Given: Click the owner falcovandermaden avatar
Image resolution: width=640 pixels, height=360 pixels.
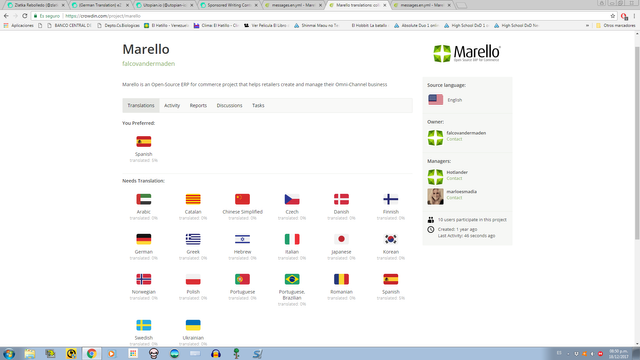Looking at the screenshot, I should pyautogui.click(x=435, y=138).
